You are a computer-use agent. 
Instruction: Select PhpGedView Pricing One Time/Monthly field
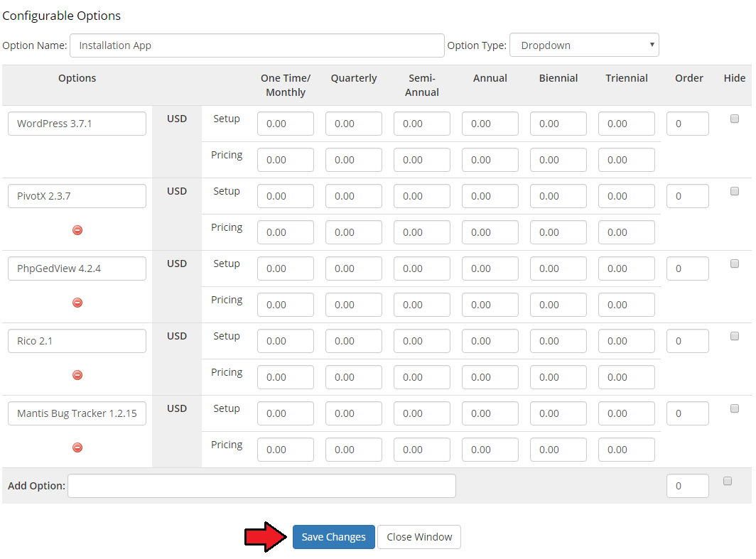coord(286,305)
